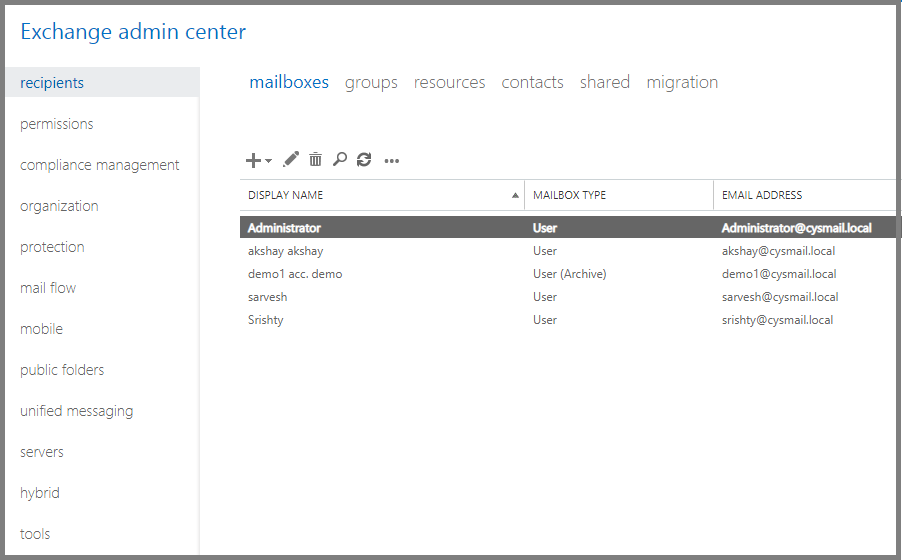Open the dropdown arrow beside the plus icon

269,161
